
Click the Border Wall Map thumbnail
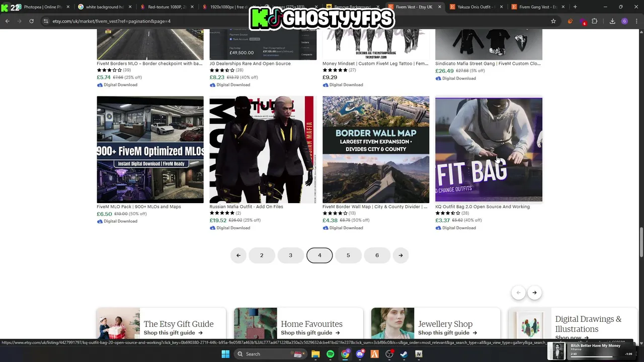click(x=376, y=149)
